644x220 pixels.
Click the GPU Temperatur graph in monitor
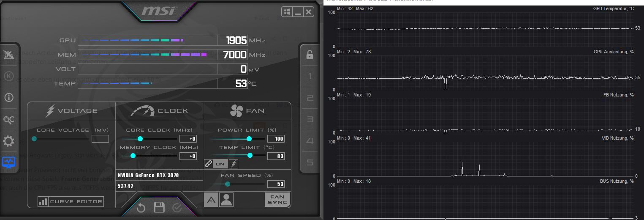(486, 29)
